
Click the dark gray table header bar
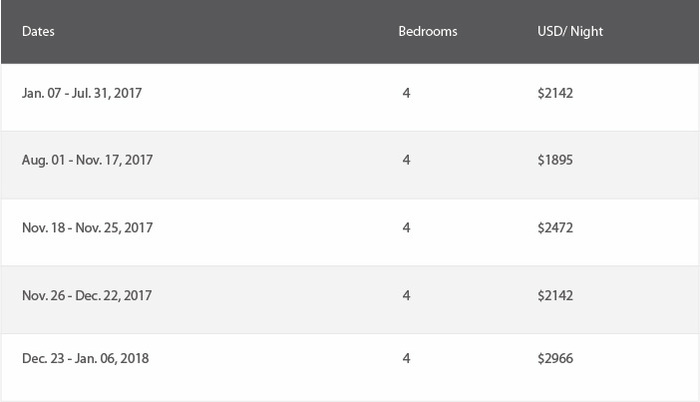[x=350, y=31]
